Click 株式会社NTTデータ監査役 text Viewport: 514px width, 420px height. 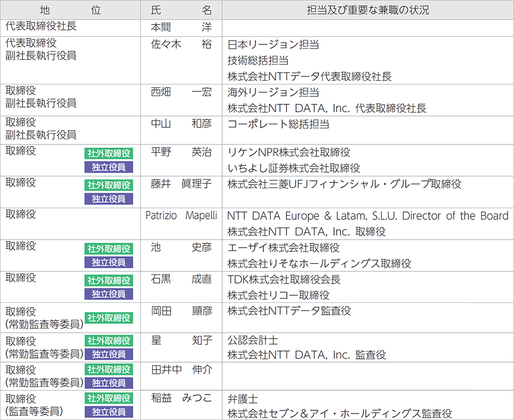[x=289, y=310]
